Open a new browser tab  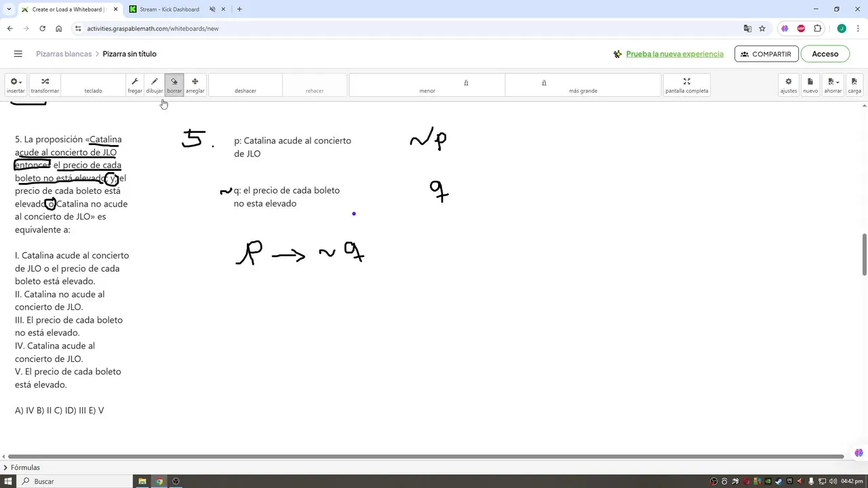239,9
